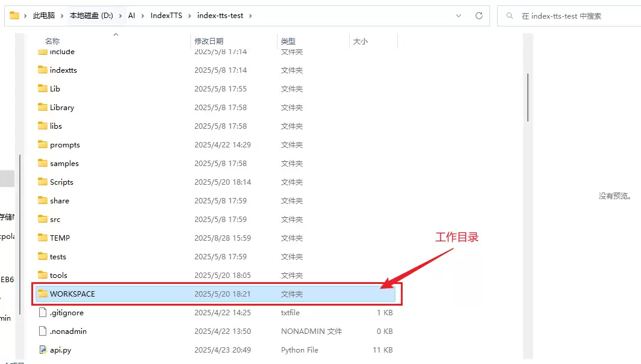Viewport: 641px width, 364px height.
Task: Click the search field for index-tts-test
Action: click(x=569, y=16)
